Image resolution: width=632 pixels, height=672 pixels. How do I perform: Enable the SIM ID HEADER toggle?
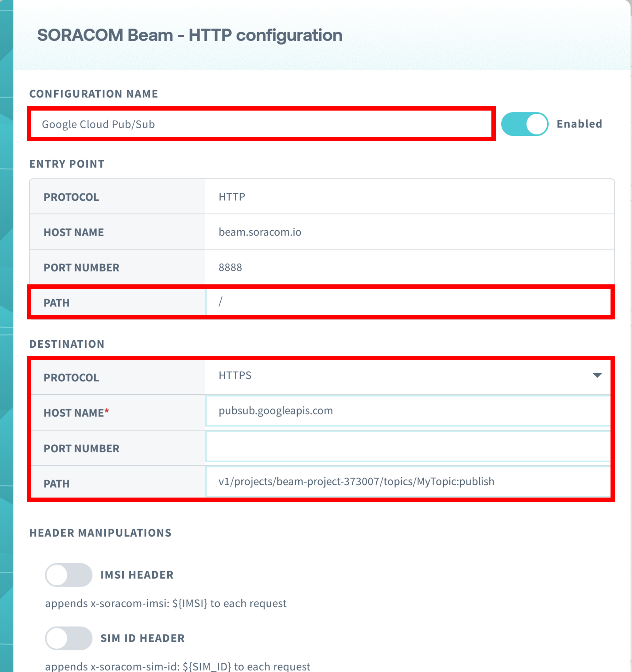68,638
